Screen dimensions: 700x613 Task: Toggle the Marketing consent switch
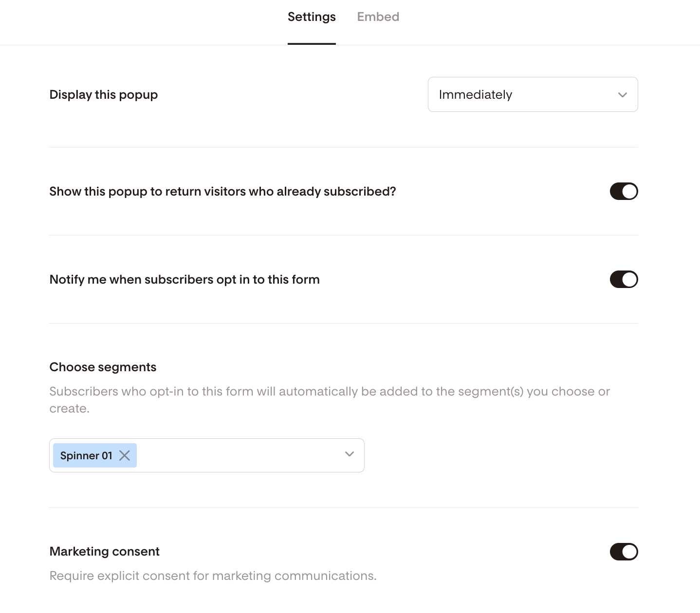pos(624,552)
